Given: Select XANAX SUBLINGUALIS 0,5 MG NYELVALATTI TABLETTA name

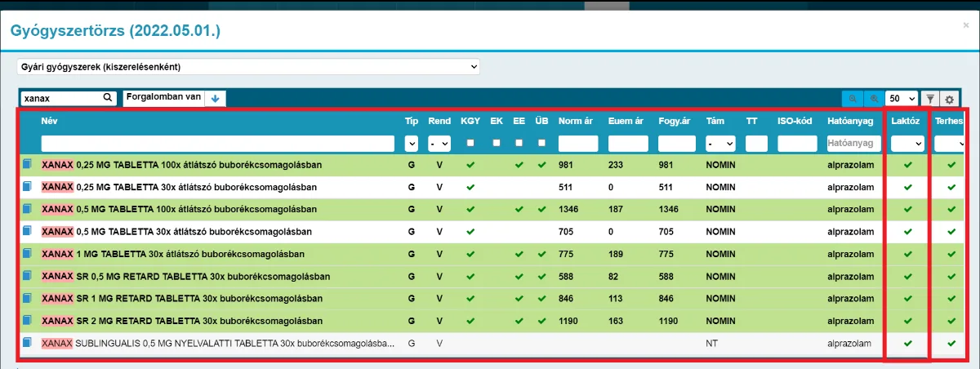Looking at the screenshot, I should click(218, 344).
